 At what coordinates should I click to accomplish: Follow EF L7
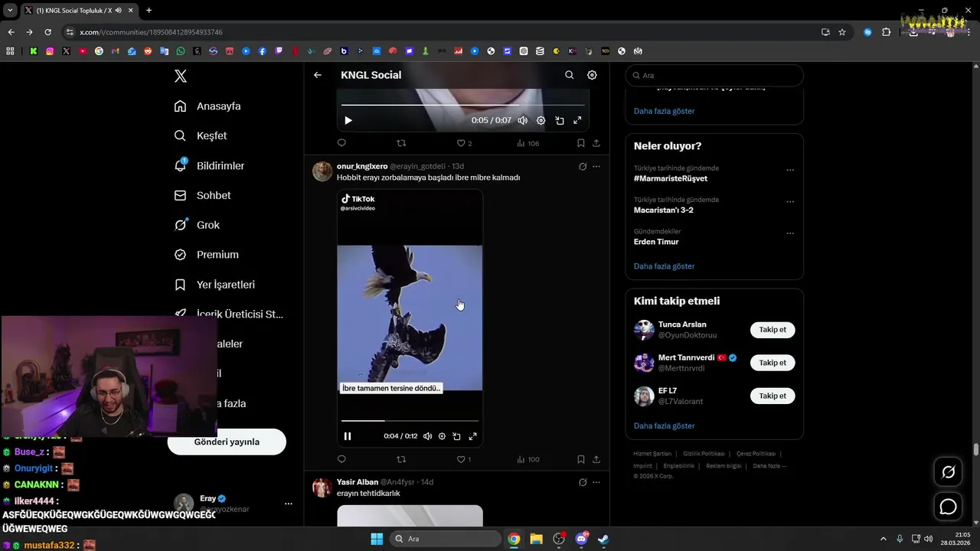pos(773,396)
